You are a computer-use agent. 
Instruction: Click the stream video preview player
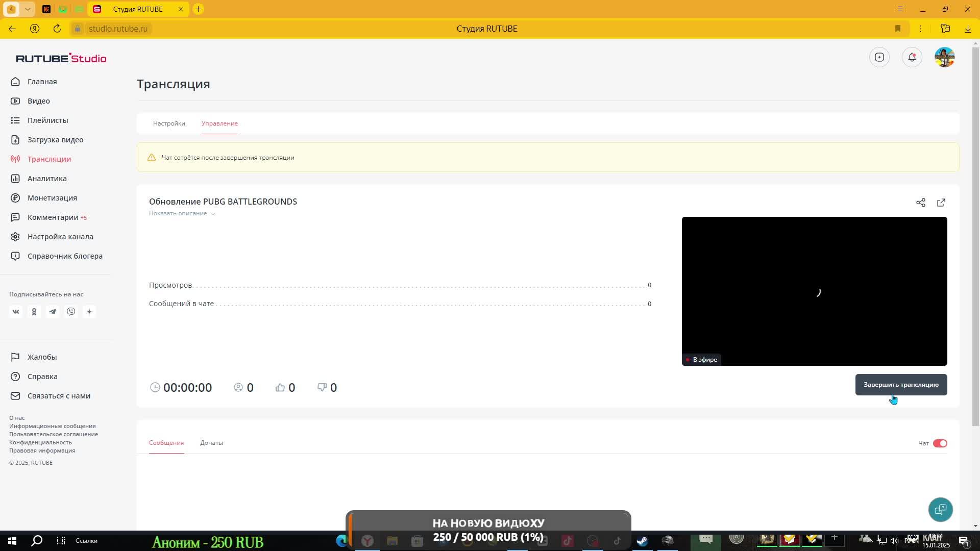click(x=814, y=291)
